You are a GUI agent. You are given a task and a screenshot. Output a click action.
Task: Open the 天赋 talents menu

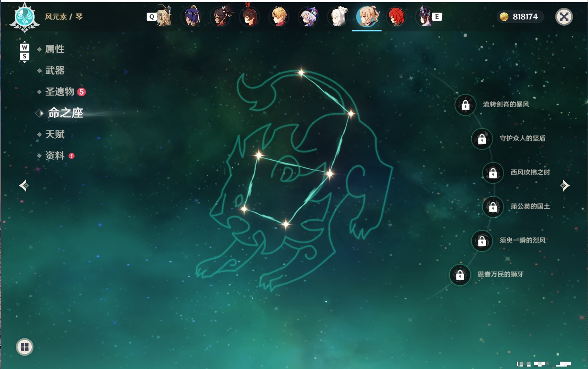click(55, 134)
